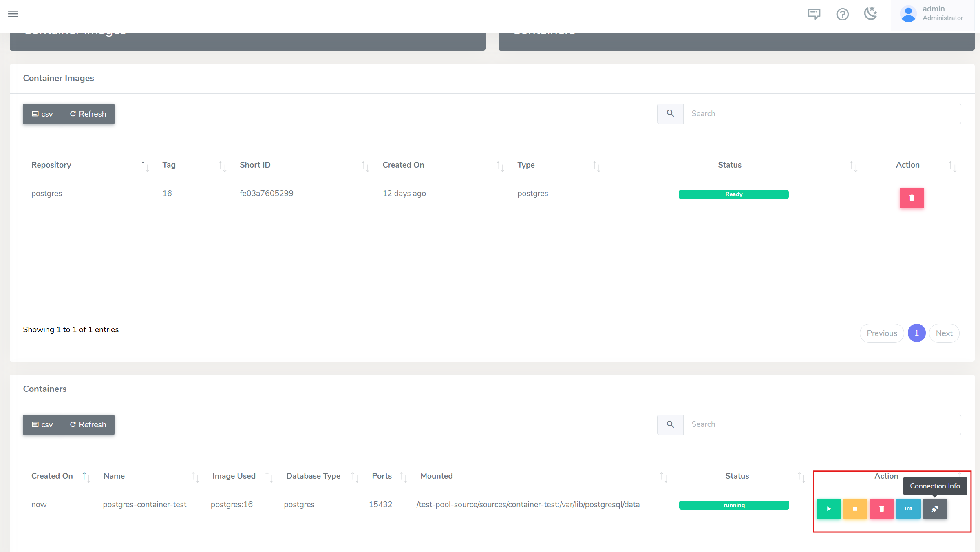Go to Next page of images
This screenshot has height=552, width=980.
coord(944,333)
